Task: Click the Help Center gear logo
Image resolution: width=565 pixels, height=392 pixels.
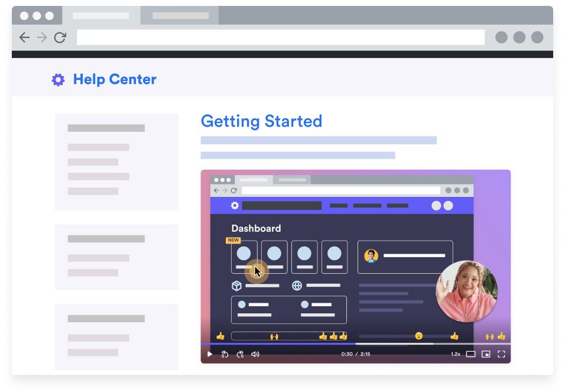Action: tap(58, 80)
